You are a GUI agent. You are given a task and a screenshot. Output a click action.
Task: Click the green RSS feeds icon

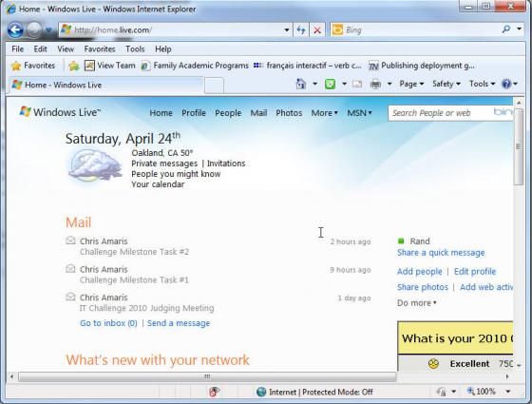click(331, 84)
